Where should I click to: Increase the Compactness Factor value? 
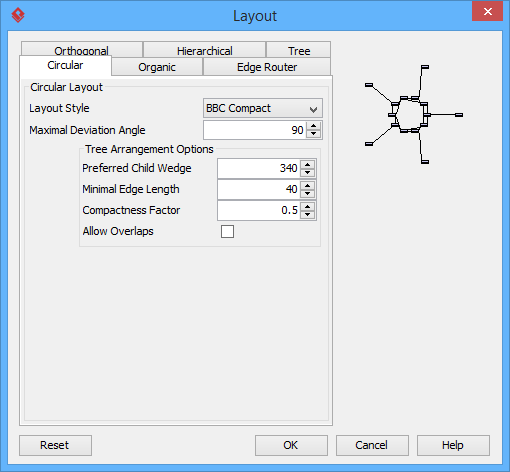[307, 206]
